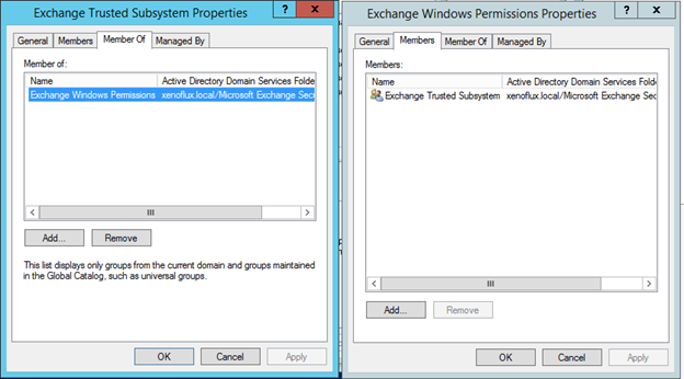The height and width of the screenshot is (379, 684).
Task: Click xenoflux.local path in Member of row
Action: tap(238, 95)
